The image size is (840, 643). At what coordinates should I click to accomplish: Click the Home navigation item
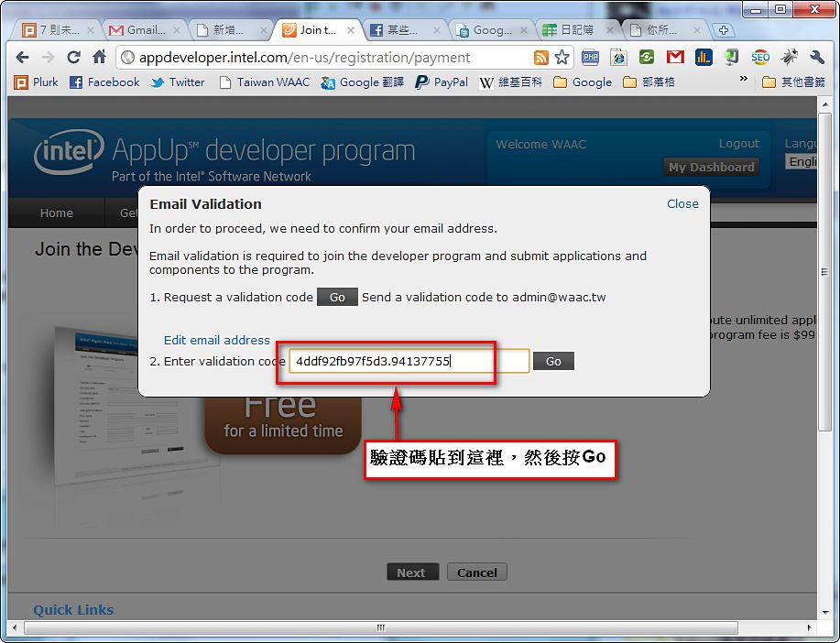(x=56, y=213)
